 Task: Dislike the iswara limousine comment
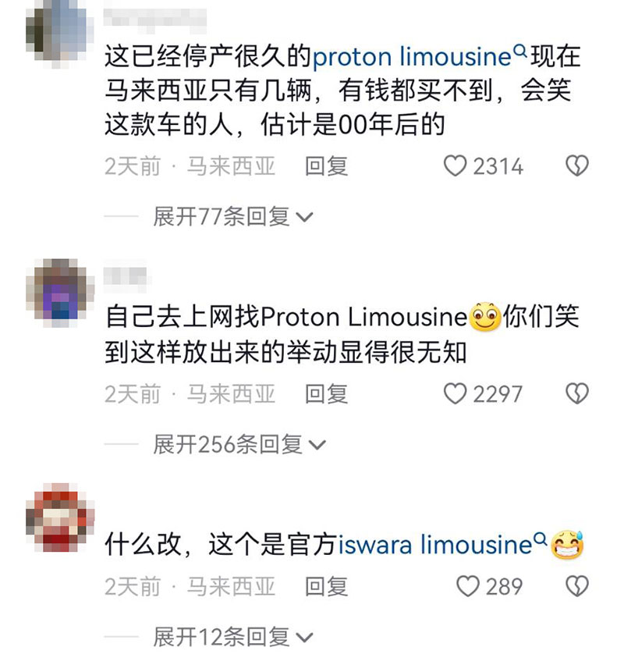click(577, 586)
